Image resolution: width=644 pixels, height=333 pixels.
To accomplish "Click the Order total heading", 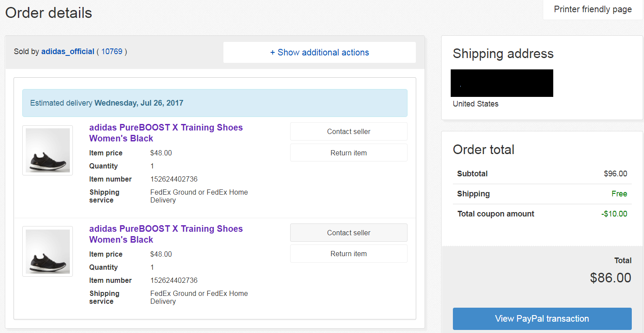I will click(x=483, y=150).
